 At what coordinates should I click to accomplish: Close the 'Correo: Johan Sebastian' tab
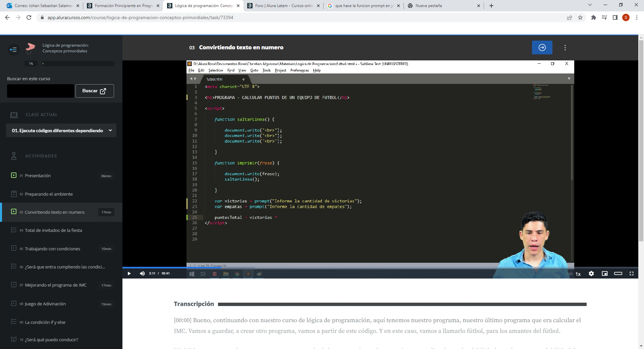click(78, 6)
